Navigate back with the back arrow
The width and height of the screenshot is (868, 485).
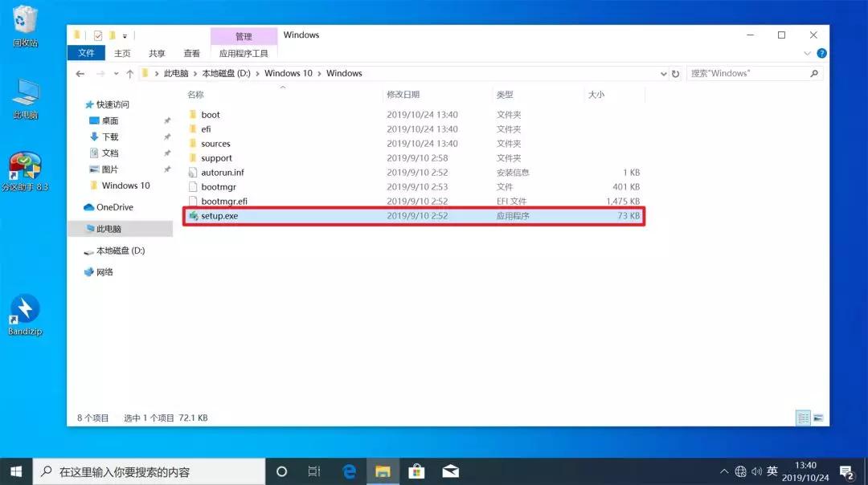80,73
